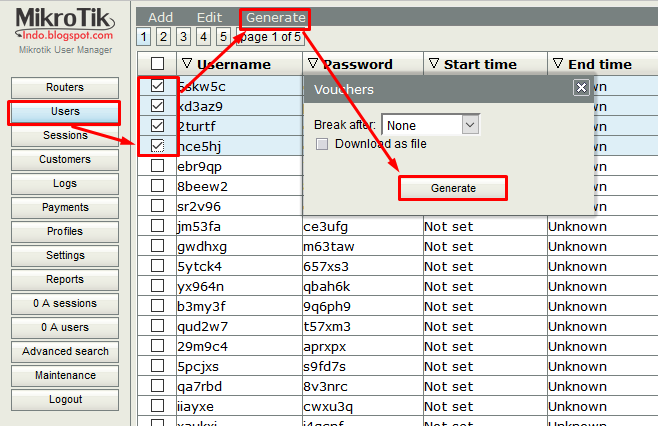Open the Generate menu in toolbar
The height and width of the screenshot is (426, 658).
(276, 18)
